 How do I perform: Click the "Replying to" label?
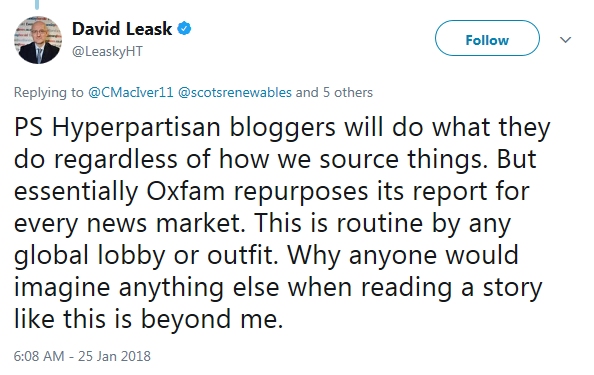point(48,92)
